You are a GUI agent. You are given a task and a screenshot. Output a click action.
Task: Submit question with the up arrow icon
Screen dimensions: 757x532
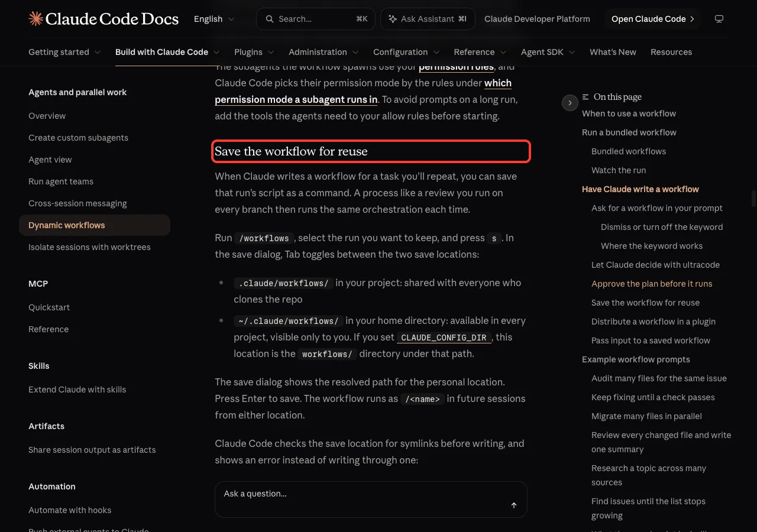(514, 505)
